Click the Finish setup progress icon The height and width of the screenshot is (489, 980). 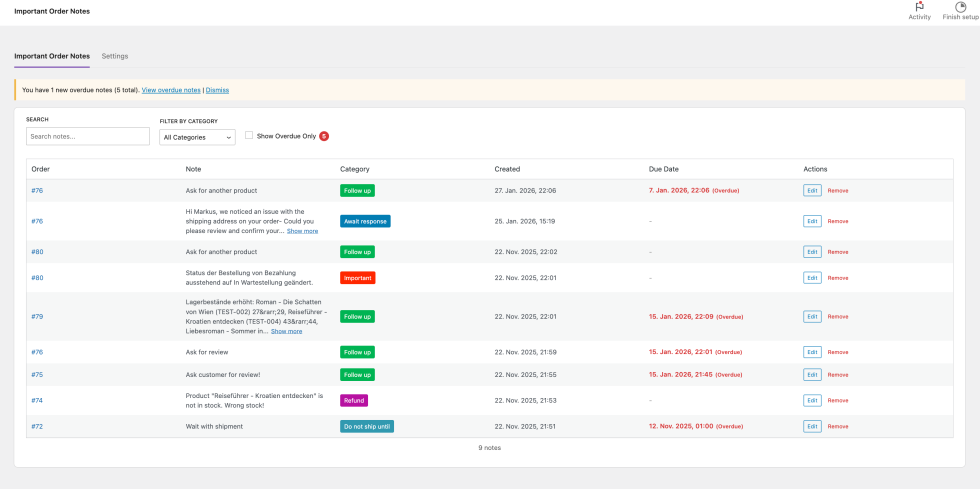tap(960, 7)
